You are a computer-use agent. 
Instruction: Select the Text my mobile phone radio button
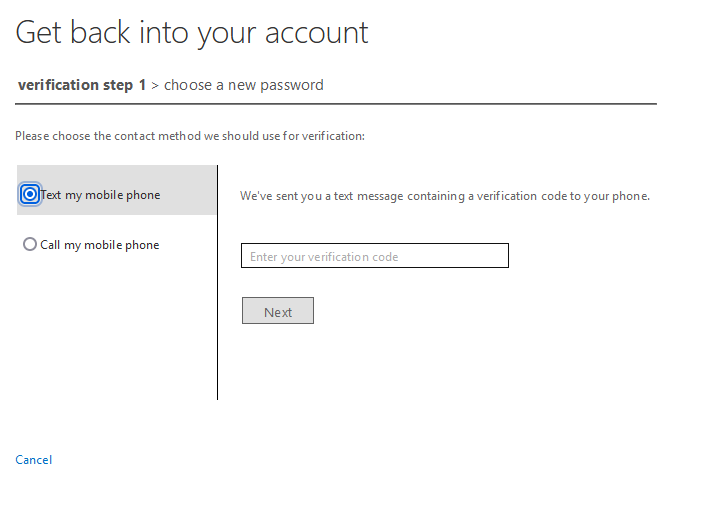coord(30,195)
